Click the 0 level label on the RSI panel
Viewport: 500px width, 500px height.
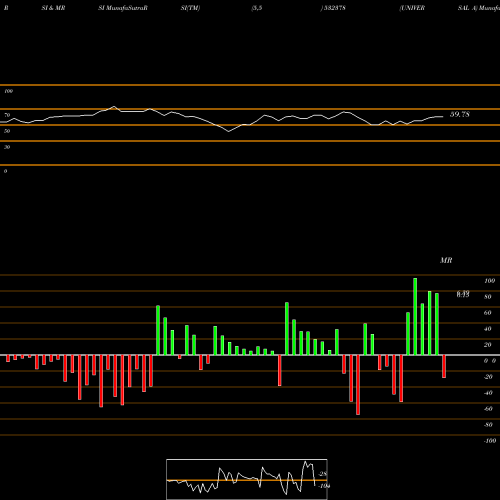pyautogui.click(x=5, y=171)
